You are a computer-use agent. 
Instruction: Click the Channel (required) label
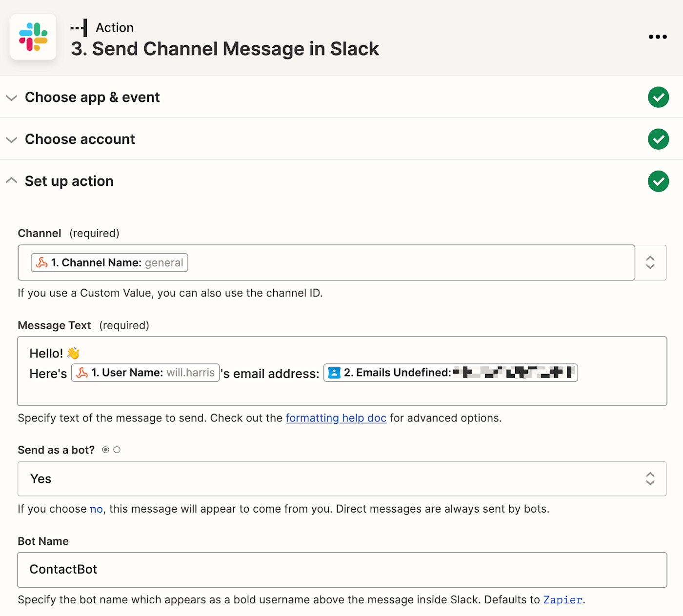click(68, 233)
